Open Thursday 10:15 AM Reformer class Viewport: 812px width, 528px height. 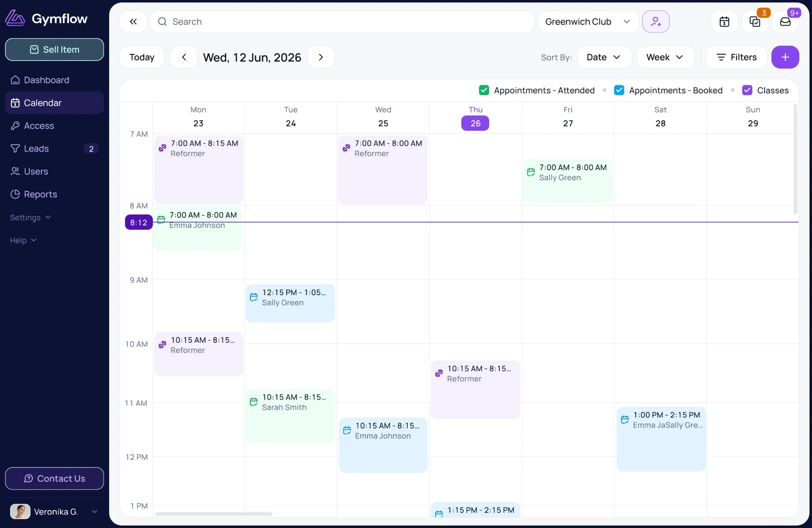475,390
